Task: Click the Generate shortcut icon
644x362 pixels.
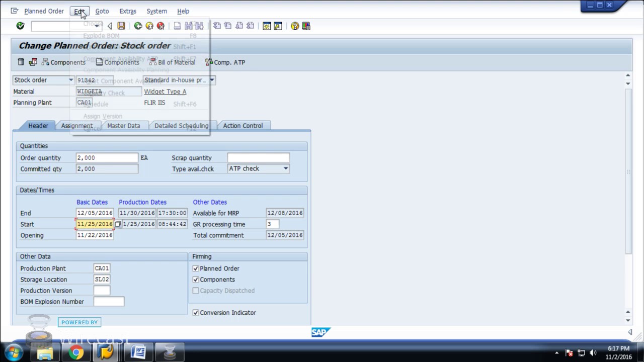Action: tap(278, 26)
